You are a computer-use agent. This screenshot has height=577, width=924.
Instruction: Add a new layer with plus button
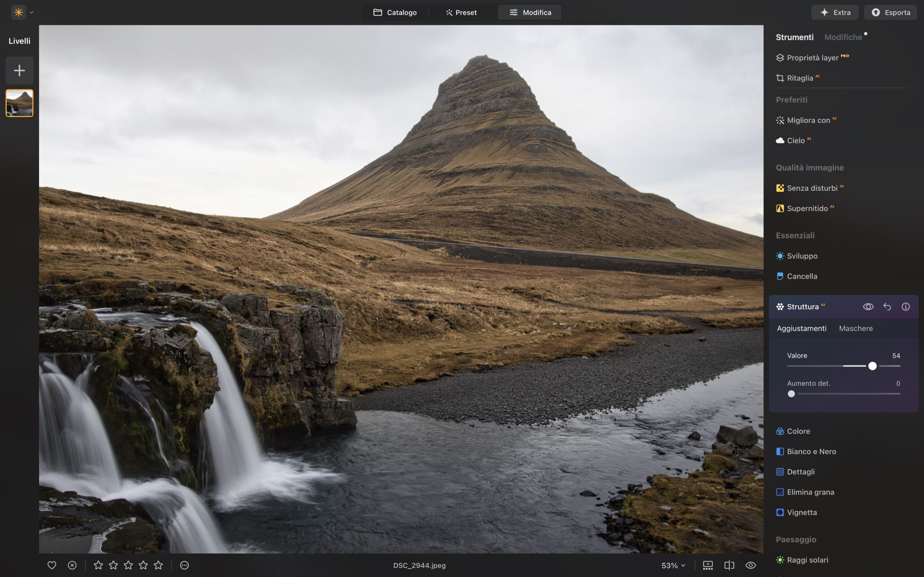19,71
